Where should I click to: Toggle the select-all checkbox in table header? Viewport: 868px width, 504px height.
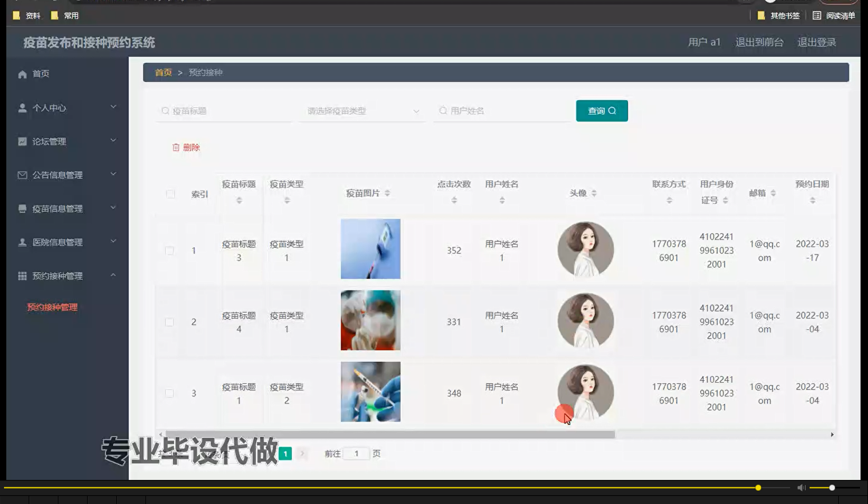(169, 194)
